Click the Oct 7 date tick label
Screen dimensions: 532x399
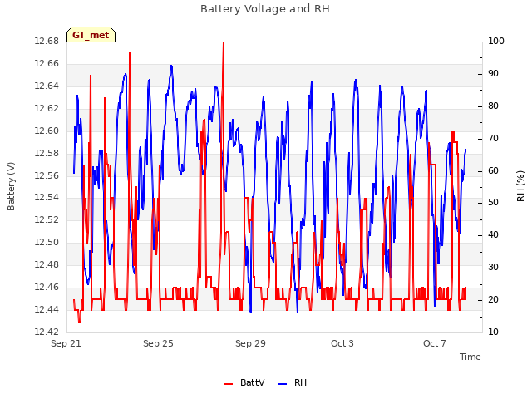click(x=435, y=343)
